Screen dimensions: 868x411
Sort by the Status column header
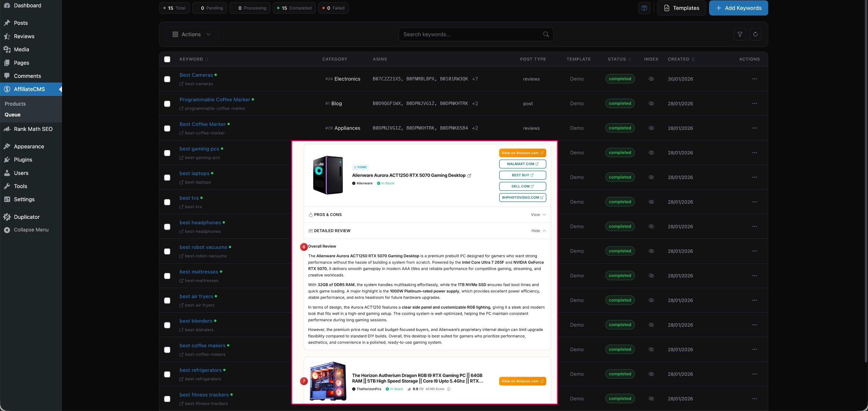(x=619, y=59)
